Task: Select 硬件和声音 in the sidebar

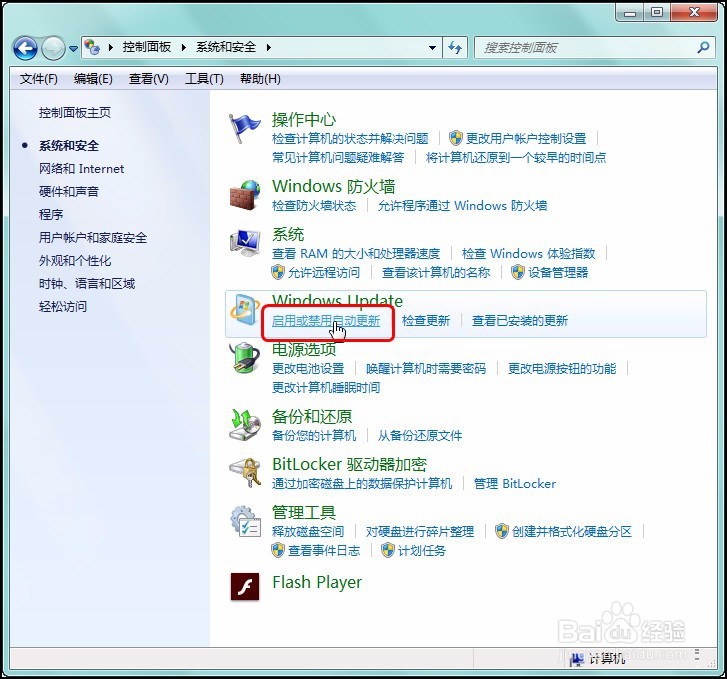Action: pyautogui.click(x=69, y=192)
